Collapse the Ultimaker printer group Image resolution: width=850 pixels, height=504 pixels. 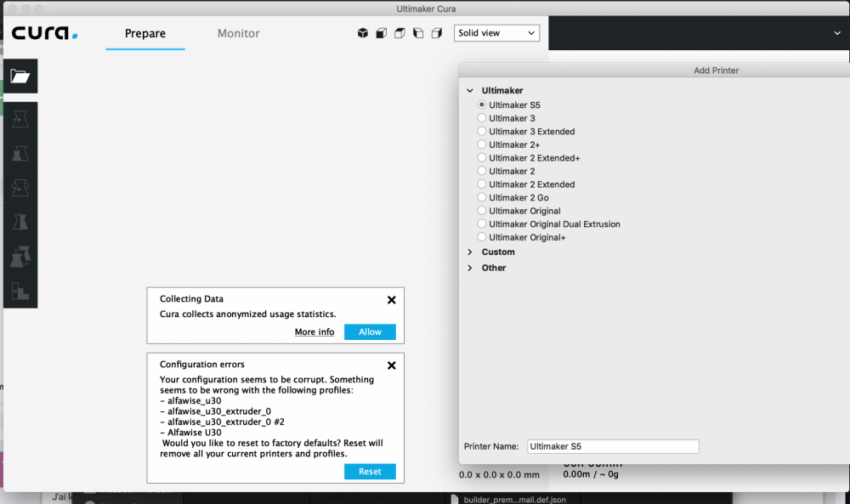(470, 90)
